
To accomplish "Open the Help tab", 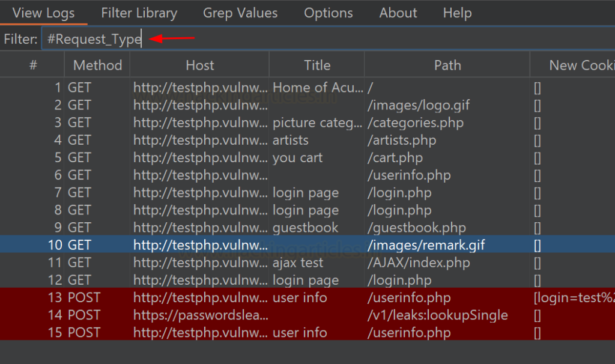I will click(457, 13).
